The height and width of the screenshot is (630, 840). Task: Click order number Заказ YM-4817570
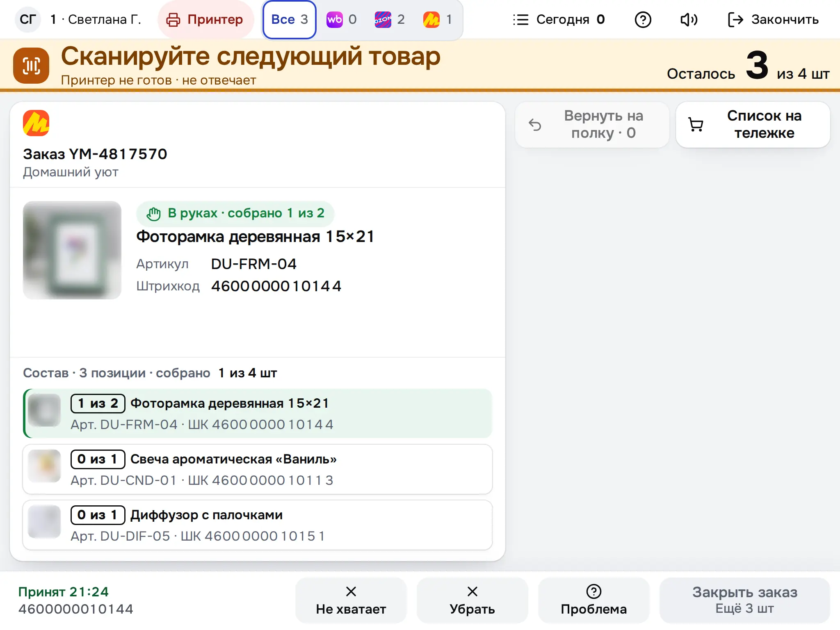tap(95, 154)
